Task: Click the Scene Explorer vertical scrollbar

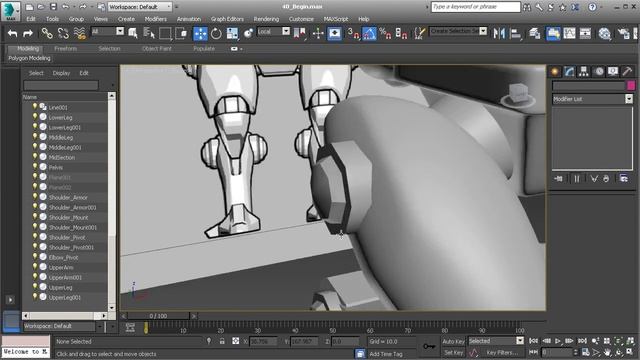Action: pos(111,202)
